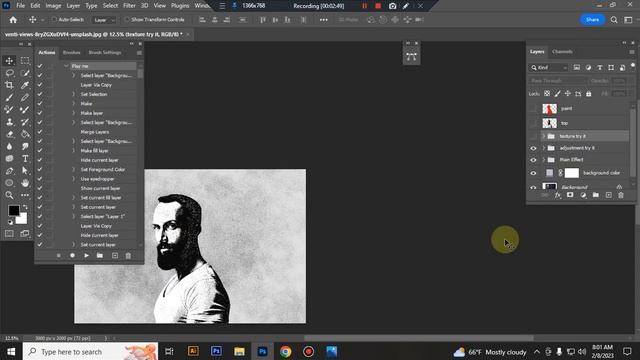Expand the Make fill layer step
This screenshot has height=360, width=640.
[x=74, y=151]
